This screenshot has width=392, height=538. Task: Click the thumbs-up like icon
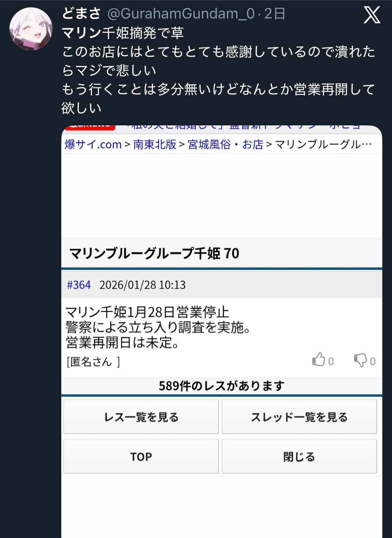[318, 360]
